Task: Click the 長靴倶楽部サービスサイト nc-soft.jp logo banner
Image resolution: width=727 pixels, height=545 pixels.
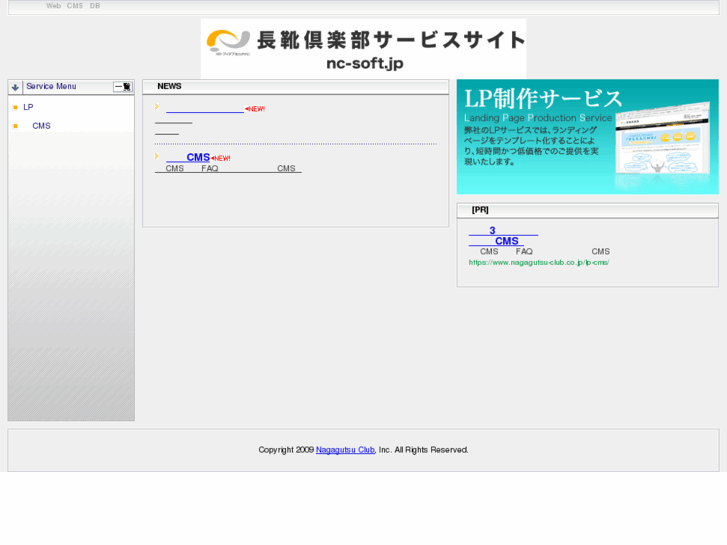Action: coord(364,49)
